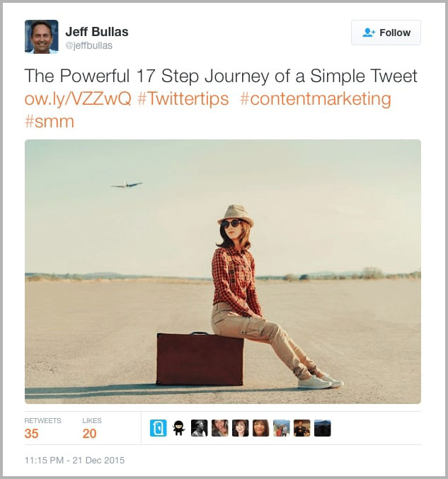
Task: Click the black ninja liker avatar
Action: tap(179, 428)
